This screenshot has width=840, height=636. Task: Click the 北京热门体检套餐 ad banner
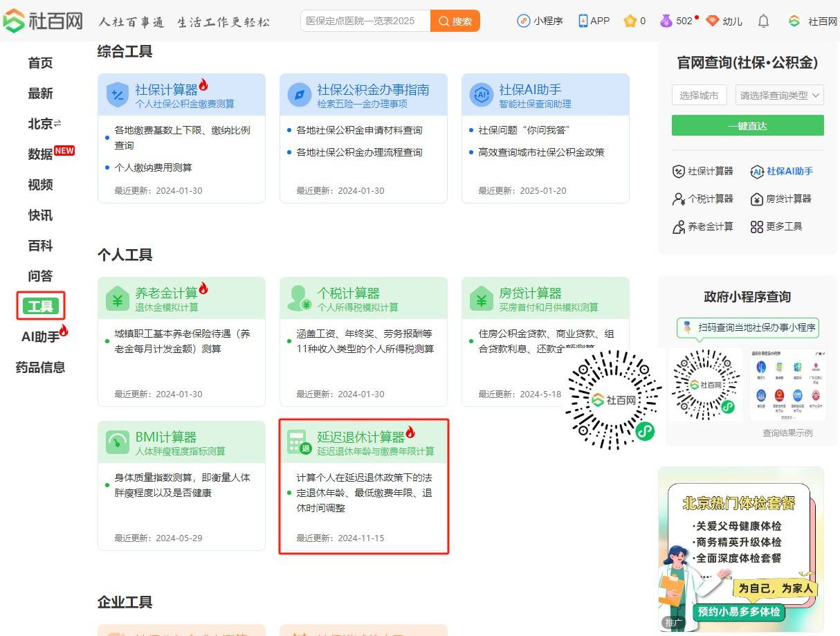(x=740, y=548)
